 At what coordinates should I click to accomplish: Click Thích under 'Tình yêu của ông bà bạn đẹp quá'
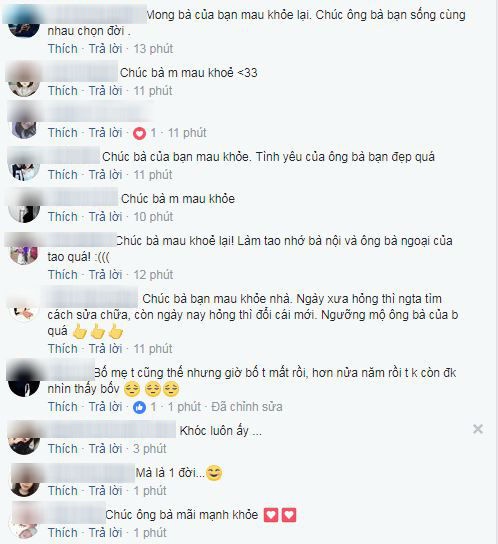point(63,175)
